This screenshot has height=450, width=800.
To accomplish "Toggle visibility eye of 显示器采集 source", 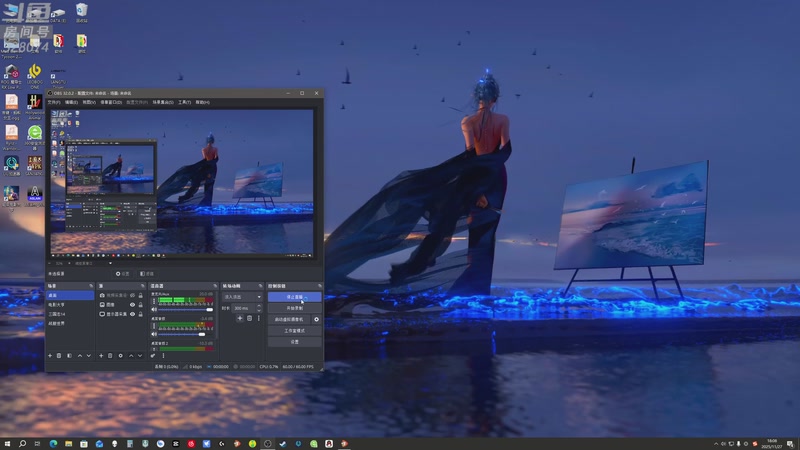I will [x=133, y=314].
